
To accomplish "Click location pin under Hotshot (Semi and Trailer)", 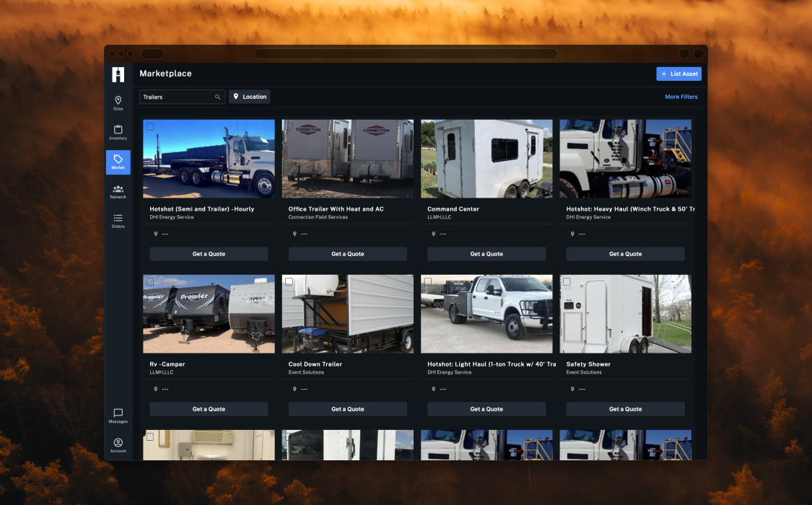I will pos(155,234).
